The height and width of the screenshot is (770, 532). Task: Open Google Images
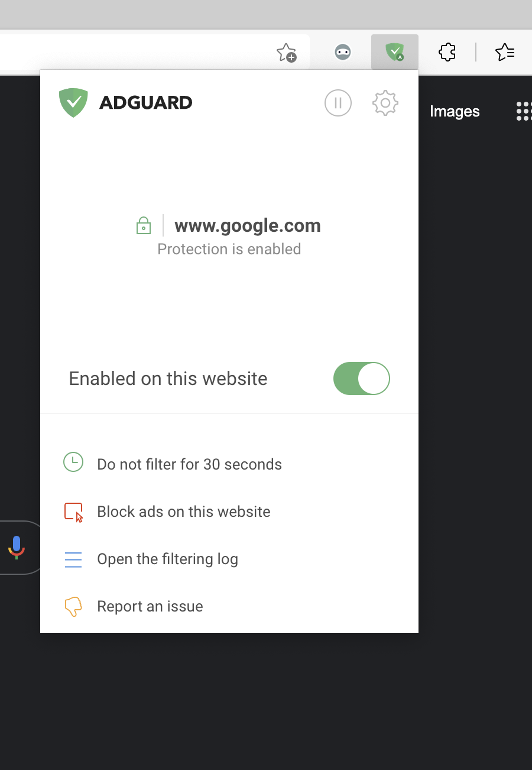pos(455,111)
